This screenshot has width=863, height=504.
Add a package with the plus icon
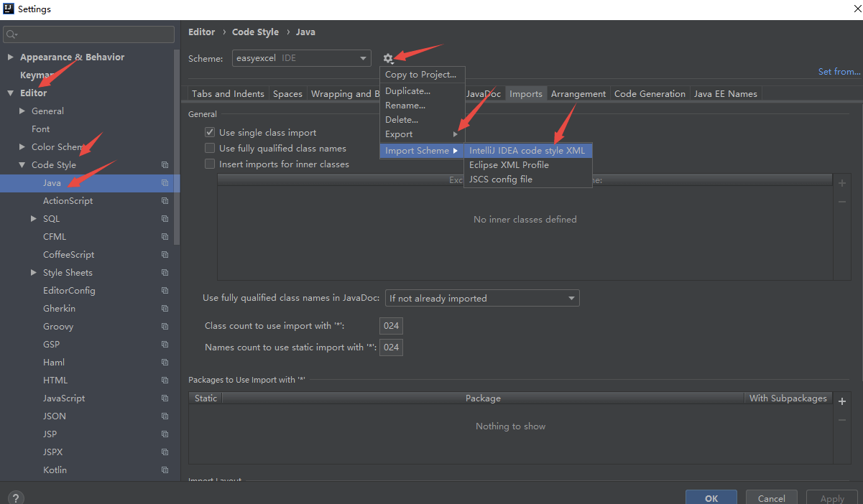[842, 401]
